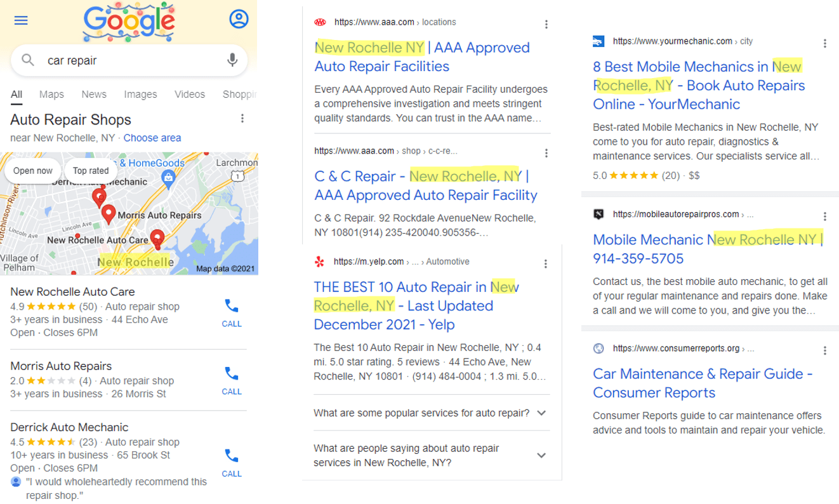
Task: Toggle the Open now filter
Action: (x=33, y=171)
